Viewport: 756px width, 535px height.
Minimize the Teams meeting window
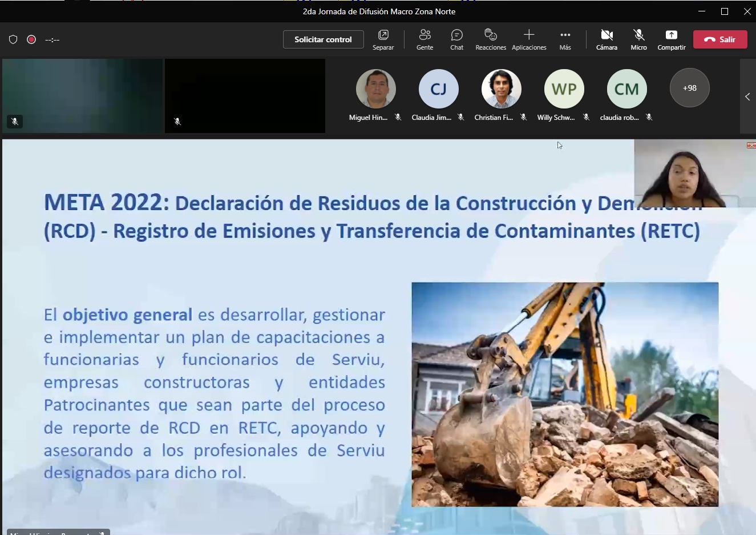pos(702,11)
